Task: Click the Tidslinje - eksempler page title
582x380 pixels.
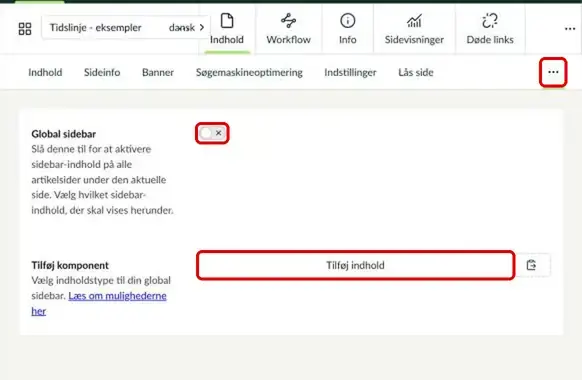Action: (x=96, y=27)
